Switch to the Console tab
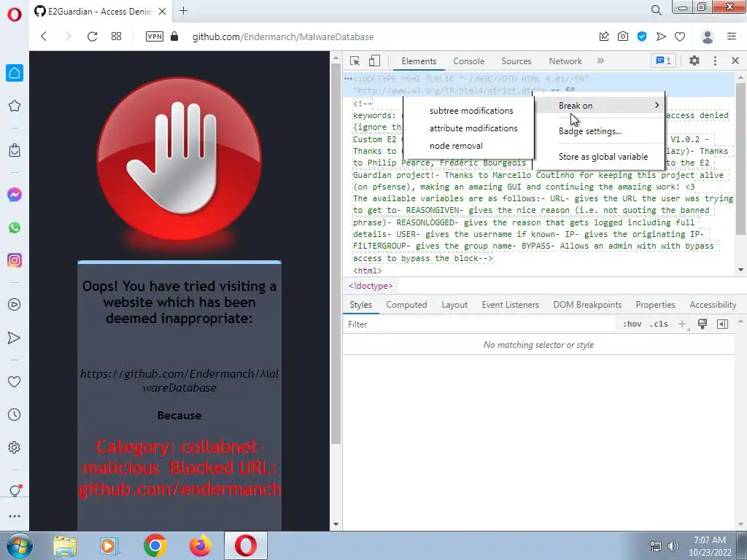Screen dimensions: 747x560 coord(469,61)
